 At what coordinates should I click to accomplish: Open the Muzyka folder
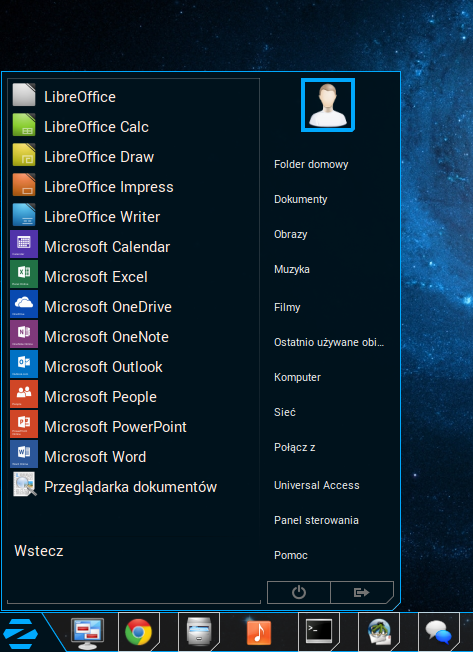(x=292, y=269)
